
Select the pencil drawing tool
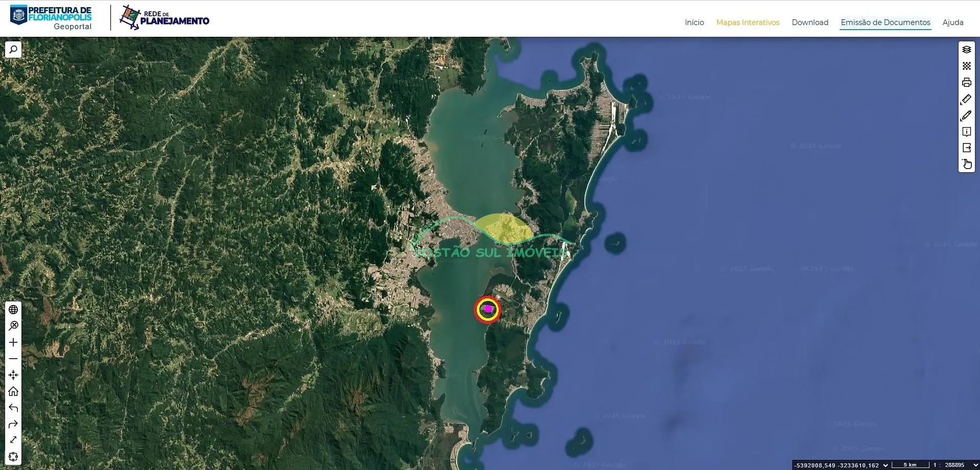(x=966, y=115)
